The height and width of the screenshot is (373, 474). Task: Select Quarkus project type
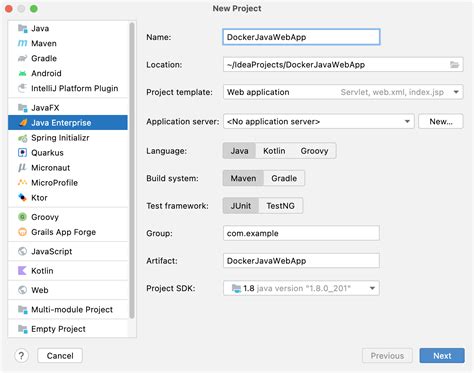click(x=68, y=153)
